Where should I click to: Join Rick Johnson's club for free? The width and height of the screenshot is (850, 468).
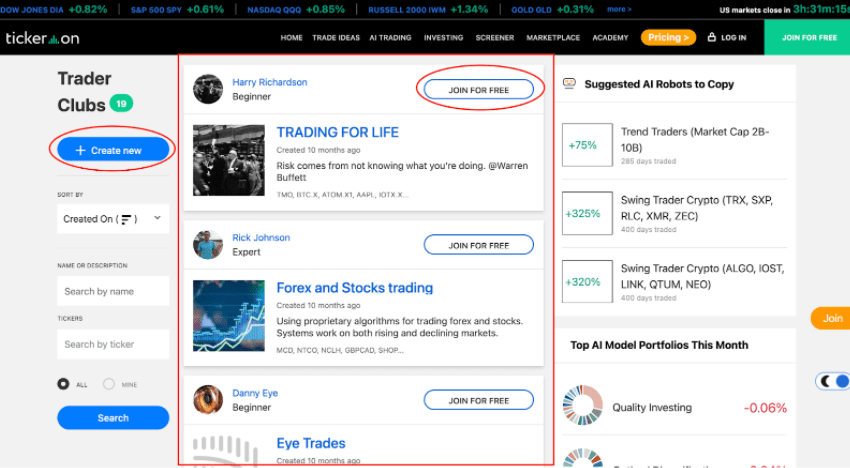coord(479,245)
